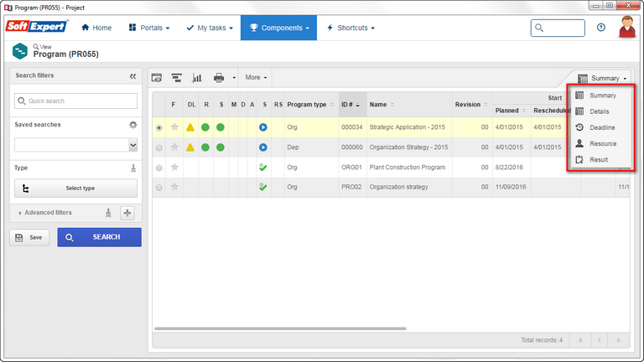Go to Home
644x362 pixels.
tap(96, 28)
